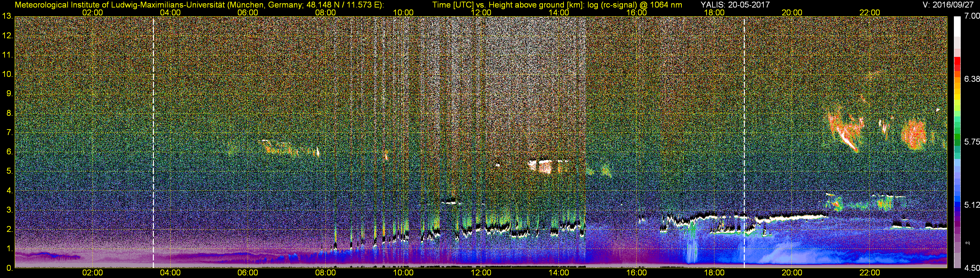Screen dimensions: 980x278
Task: Click 12:00 on the bottom time axis
Action: (x=481, y=273)
